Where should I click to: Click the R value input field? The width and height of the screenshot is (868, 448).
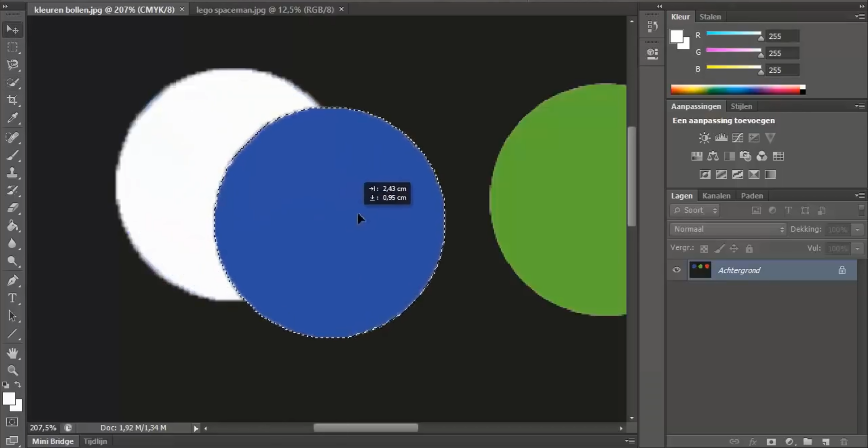point(783,36)
